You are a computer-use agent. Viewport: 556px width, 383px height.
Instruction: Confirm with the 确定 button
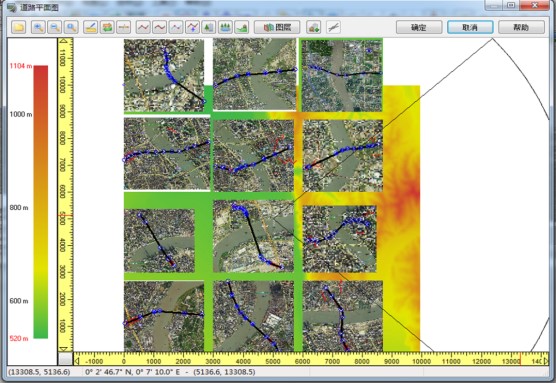pos(419,27)
